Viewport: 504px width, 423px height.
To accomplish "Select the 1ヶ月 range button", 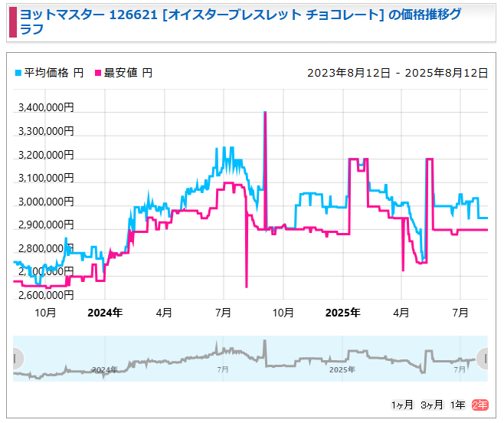I will tap(402, 405).
